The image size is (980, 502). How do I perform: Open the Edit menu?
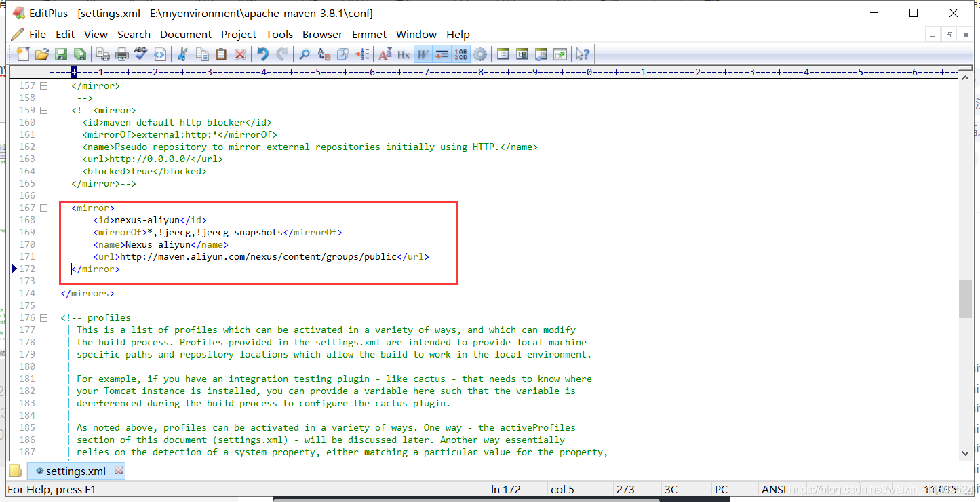click(x=65, y=34)
